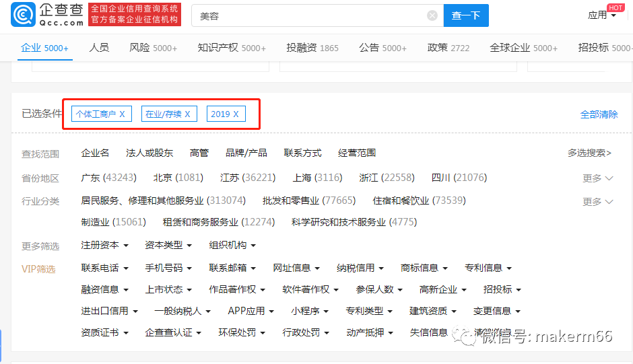Filter by province 广东 (43243)

click(108, 178)
